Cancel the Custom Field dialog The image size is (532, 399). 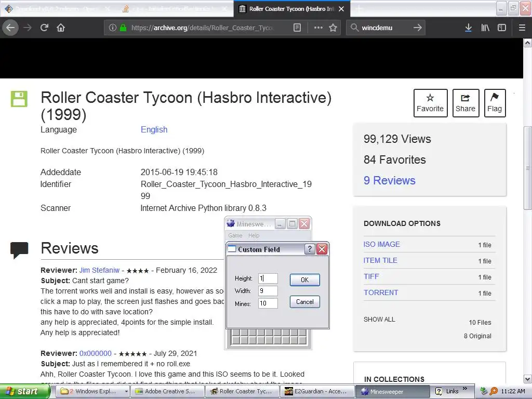click(304, 302)
